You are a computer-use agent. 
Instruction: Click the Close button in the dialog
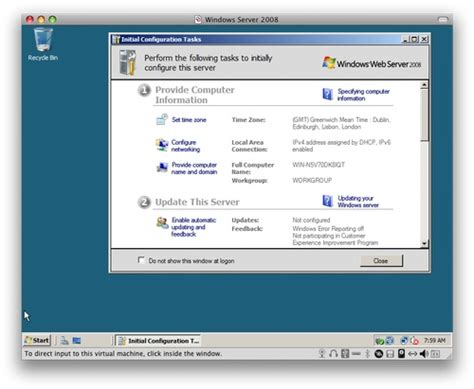pyautogui.click(x=381, y=261)
